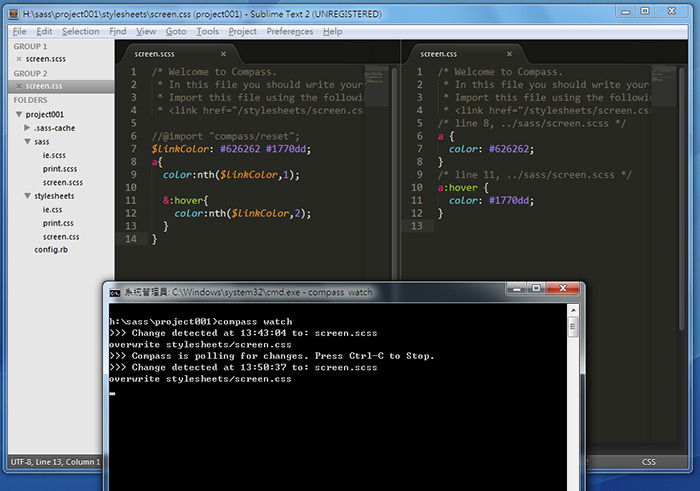Open print.scss in sass folder
700x491 pixels.
coord(60,169)
